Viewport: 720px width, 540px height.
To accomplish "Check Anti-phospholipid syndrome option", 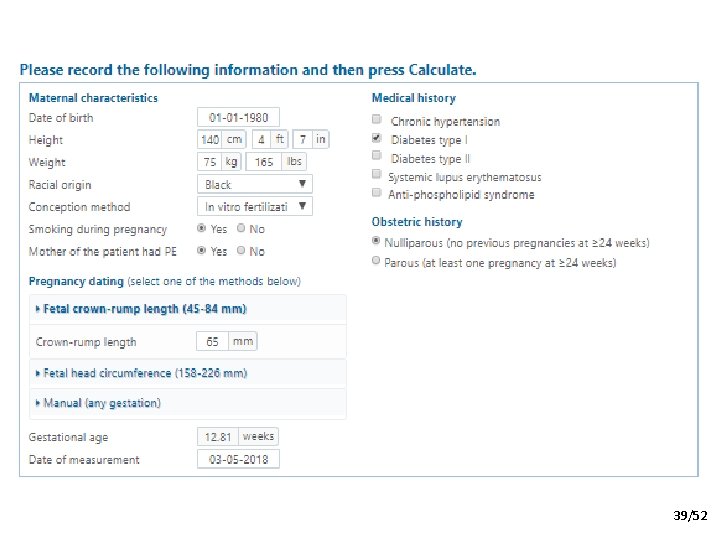I will point(377,193).
